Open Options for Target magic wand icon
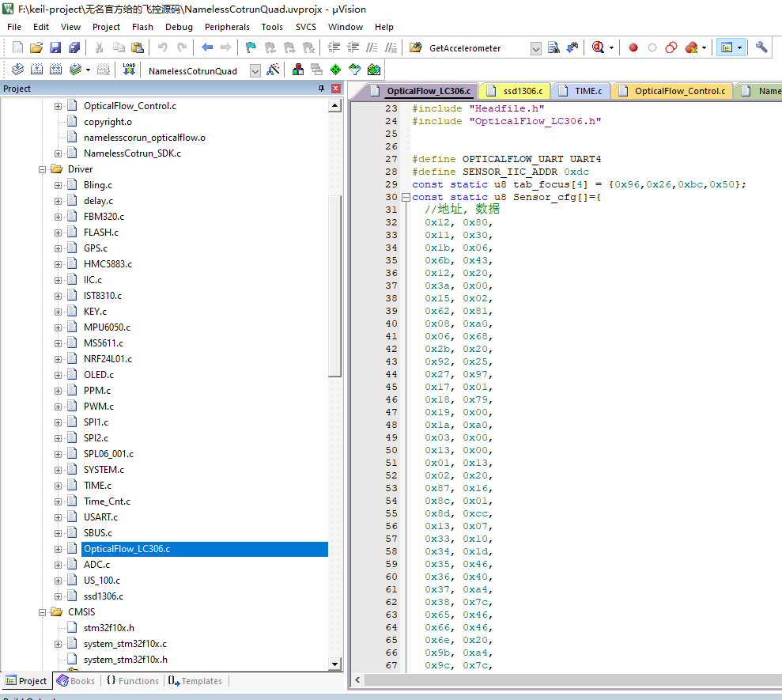782x700 pixels. pyautogui.click(x=273, y=70)
